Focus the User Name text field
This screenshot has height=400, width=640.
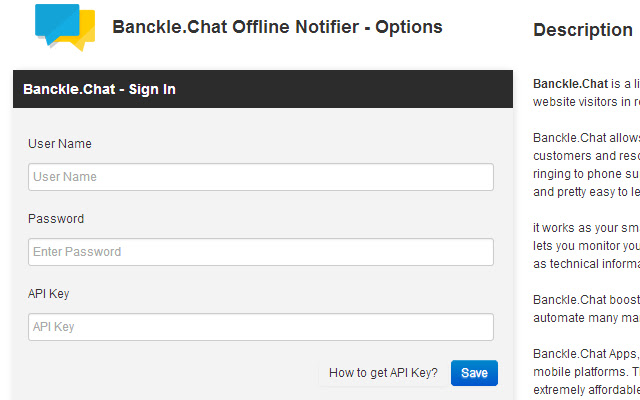click(260, 177)
